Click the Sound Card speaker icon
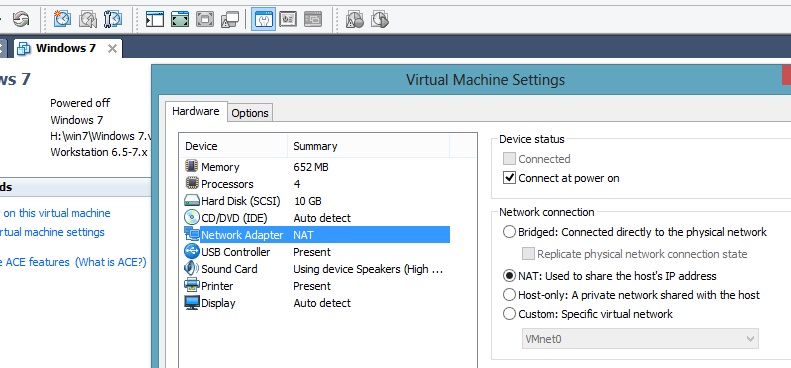Image resolution: width=791 pixels, height=368 pixels. (x=192, y=268)
